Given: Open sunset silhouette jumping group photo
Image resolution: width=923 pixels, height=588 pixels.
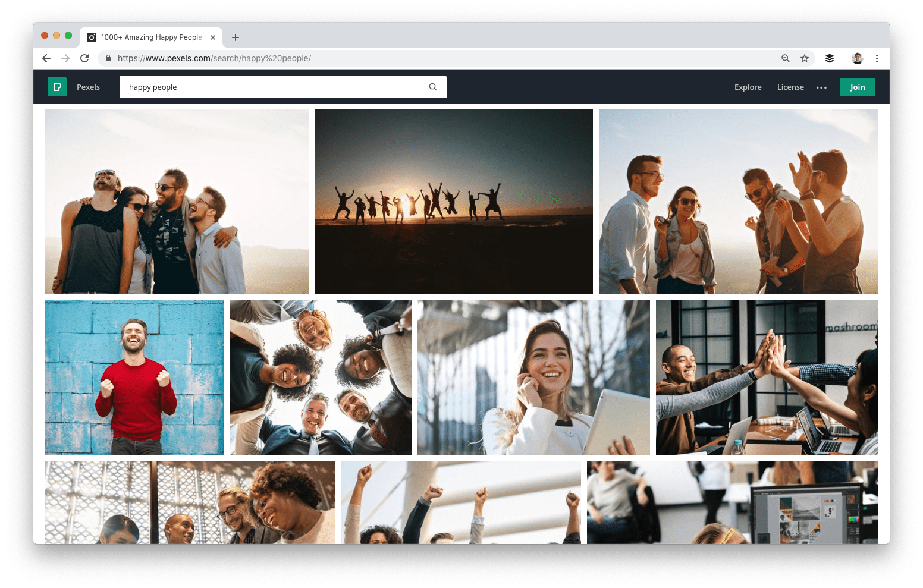Looking at the screenshot, I should [454, 202].
